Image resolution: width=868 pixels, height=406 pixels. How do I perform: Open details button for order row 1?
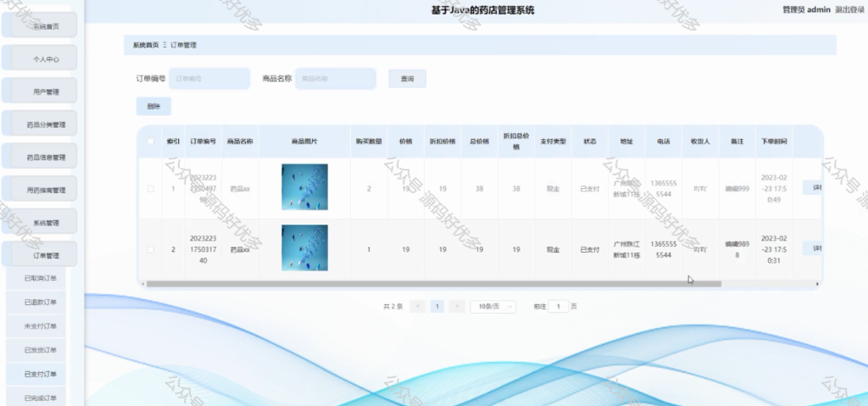[x=813, y=187]
